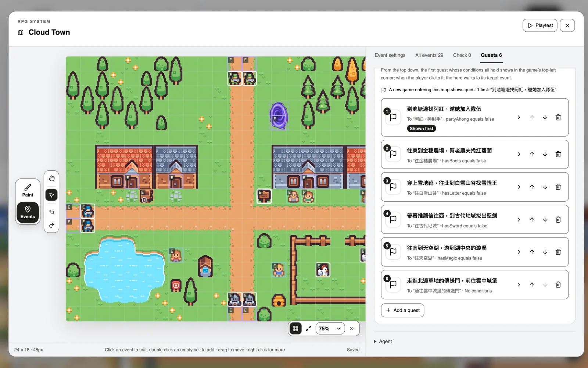Image resolution: width=588 pixels, height=368 pixels.
Task: Select the red target event near pond
Action: point(176,285)
